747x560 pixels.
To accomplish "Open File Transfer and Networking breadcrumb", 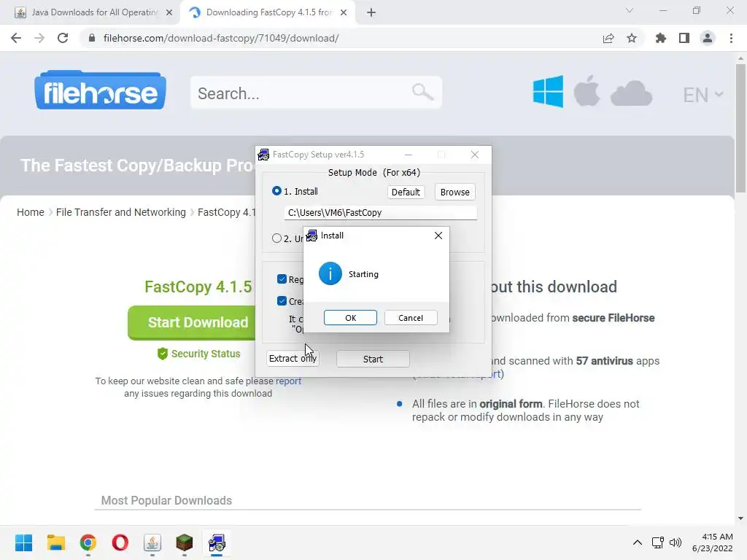I will [x=121, y=212].
